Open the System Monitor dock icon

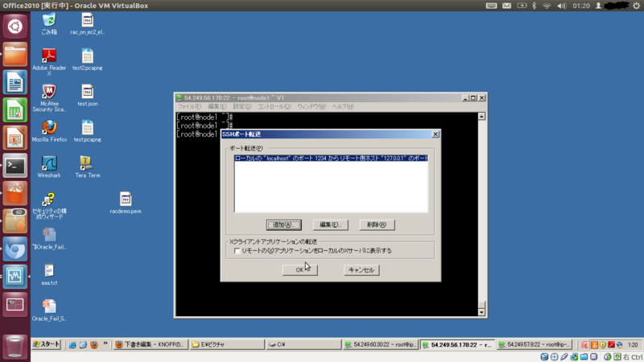(x=14, y=277)
